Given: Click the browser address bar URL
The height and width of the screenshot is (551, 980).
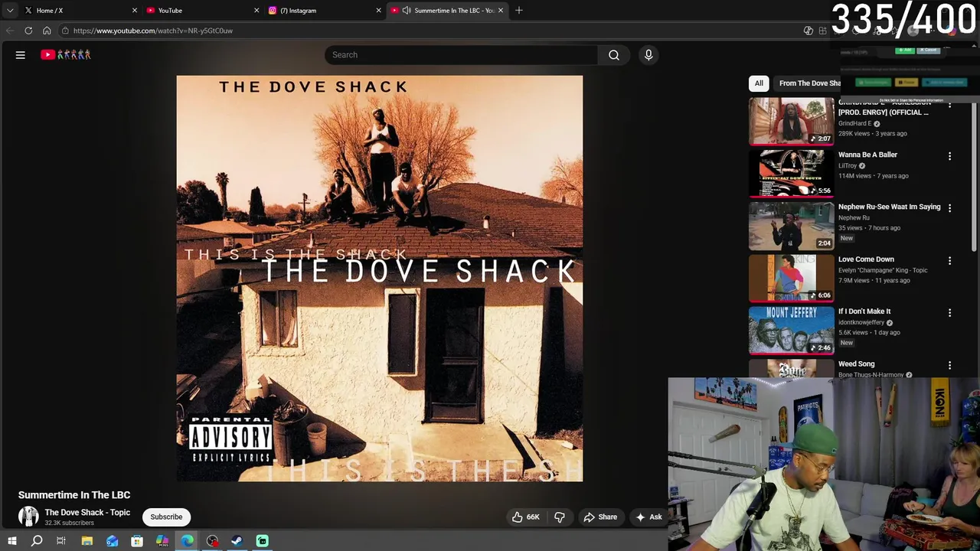Looking at the screenshot, I should point(153,31).
